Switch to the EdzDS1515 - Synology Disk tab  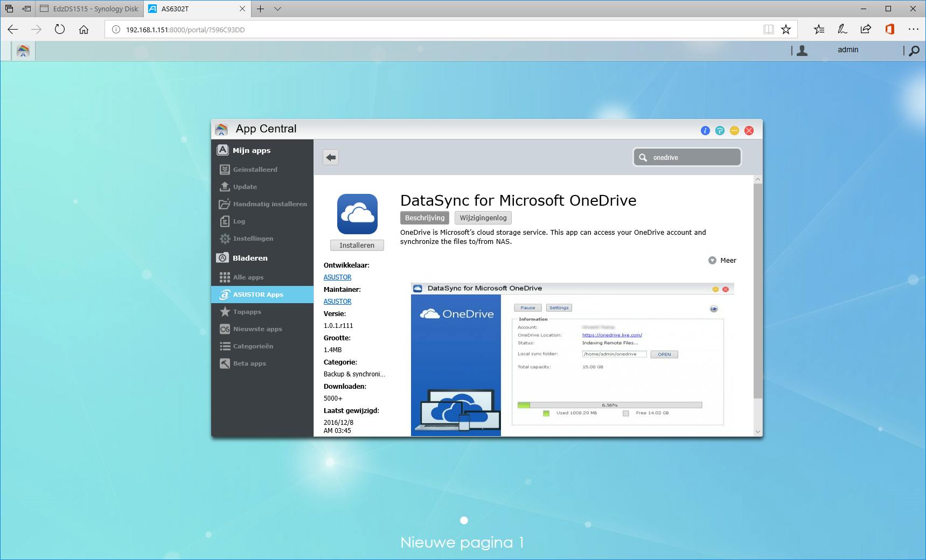coord(89,9)
